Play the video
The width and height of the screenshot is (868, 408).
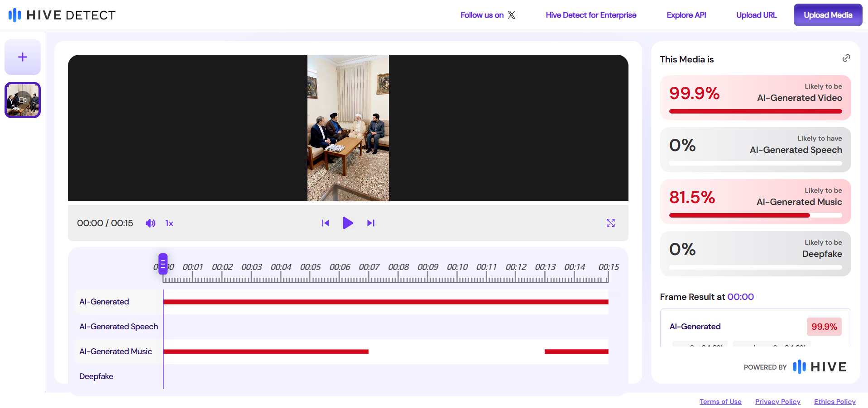(x=348, y=223)
